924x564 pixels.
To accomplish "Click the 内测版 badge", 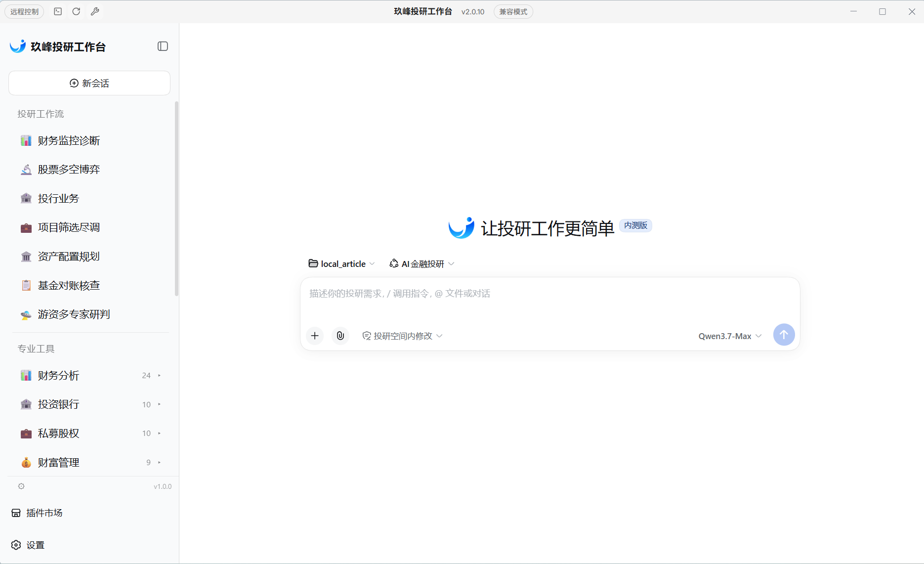I will click(x=635, y=225).
